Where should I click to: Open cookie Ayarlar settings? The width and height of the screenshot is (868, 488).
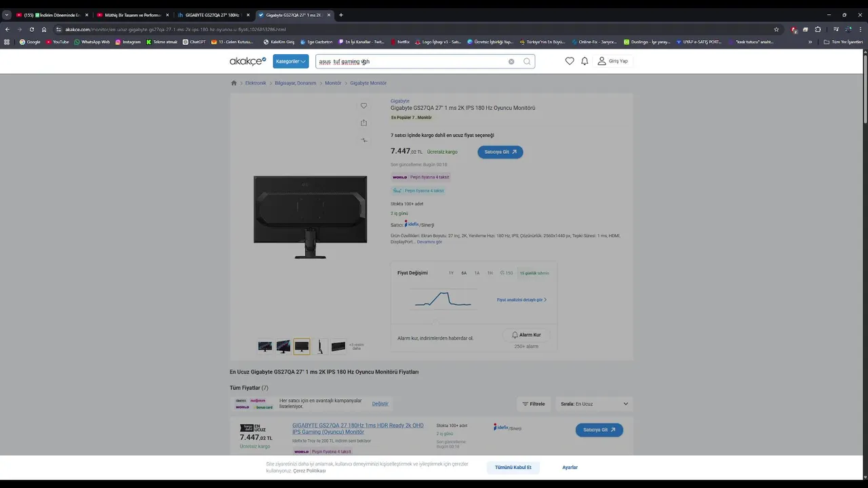pos(570,468)
